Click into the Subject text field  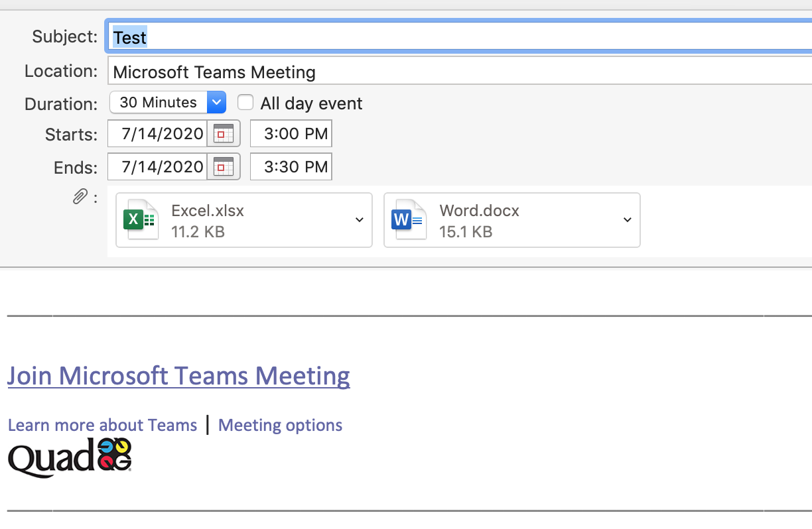coord(458,37)
